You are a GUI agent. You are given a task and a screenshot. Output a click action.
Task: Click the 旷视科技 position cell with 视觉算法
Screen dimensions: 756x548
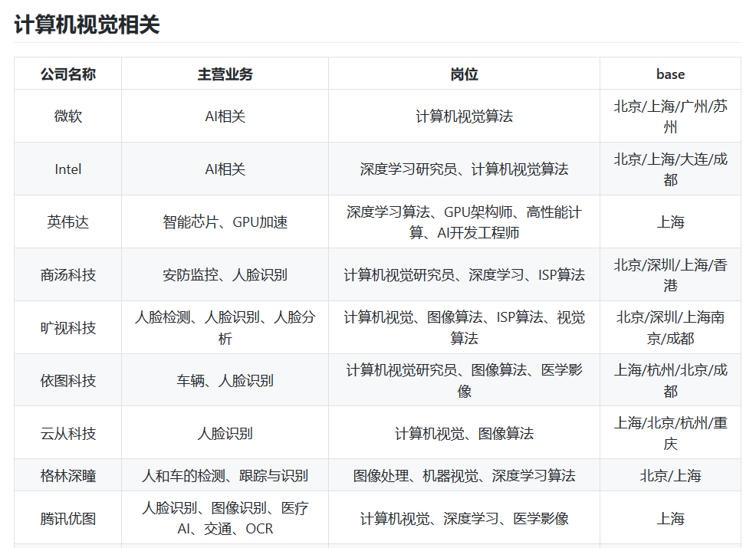[x=465, y=328]
